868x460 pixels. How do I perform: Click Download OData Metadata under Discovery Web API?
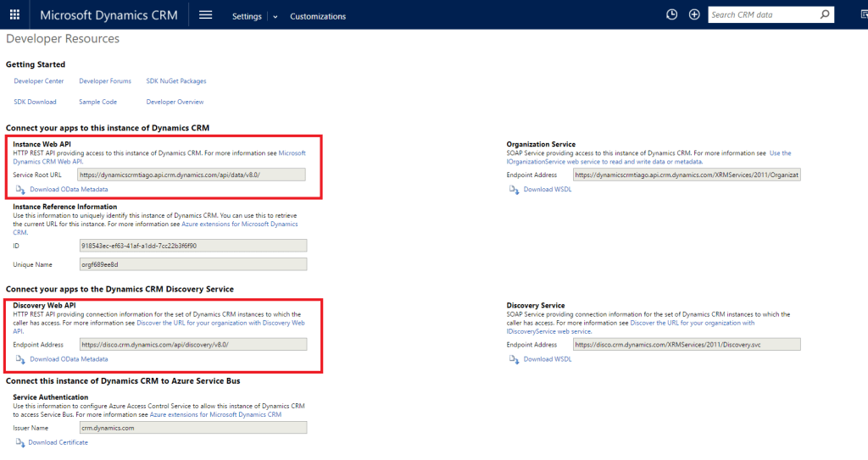pyautogui.click(x=69, y=359)
